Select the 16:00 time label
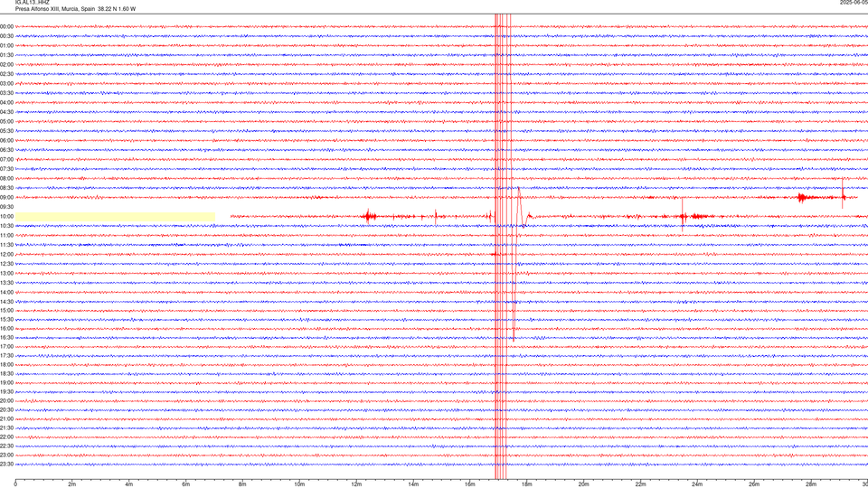The image size is (868, 488). (x=6, y=329)
